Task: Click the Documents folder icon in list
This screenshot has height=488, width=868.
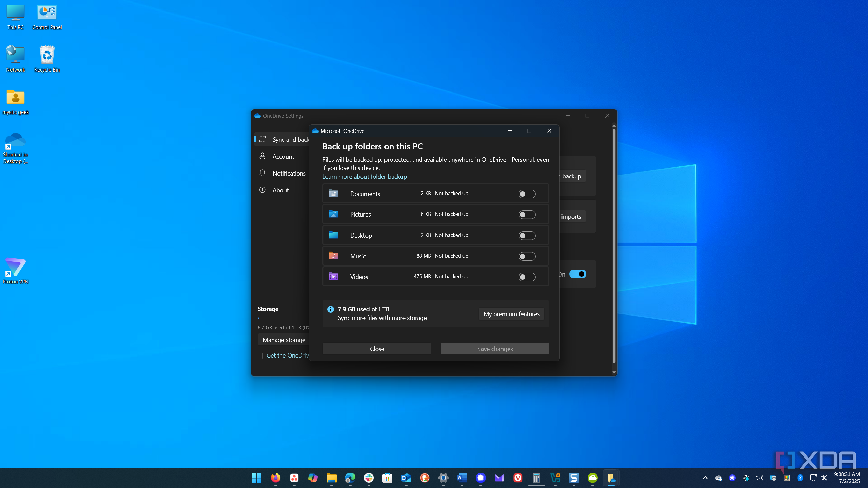Action: [333, 193]
